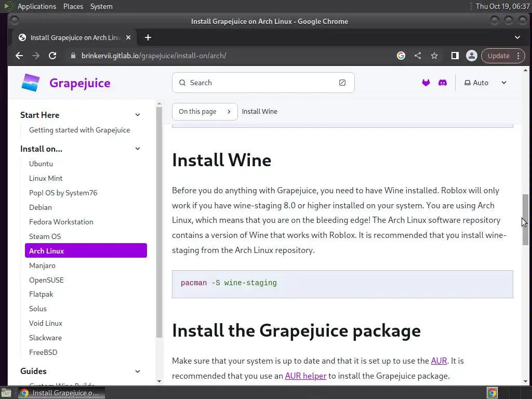
Task: Open the Pop! OS by System76 page
Action: coord(63,193)
